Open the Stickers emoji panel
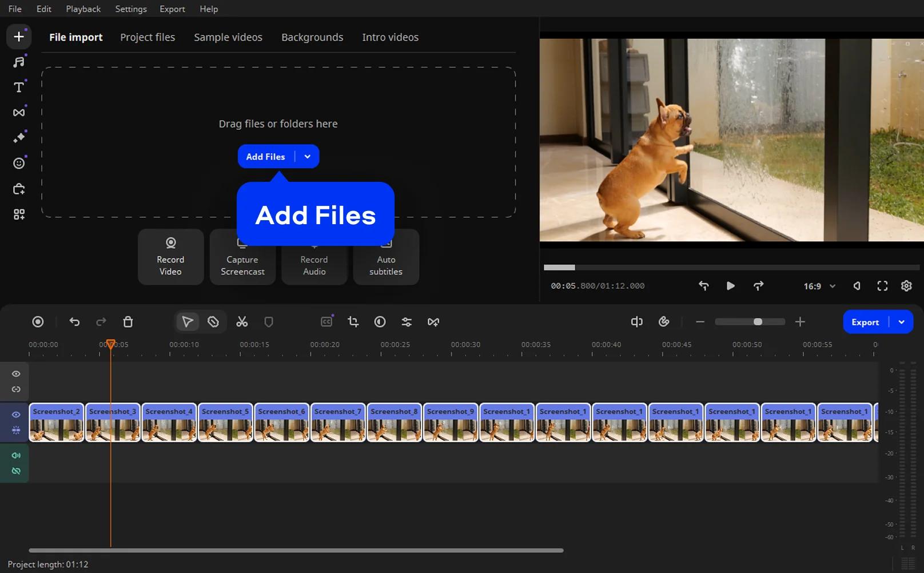Viewport: 924px width, 573px height. click(x=19, y=164)
